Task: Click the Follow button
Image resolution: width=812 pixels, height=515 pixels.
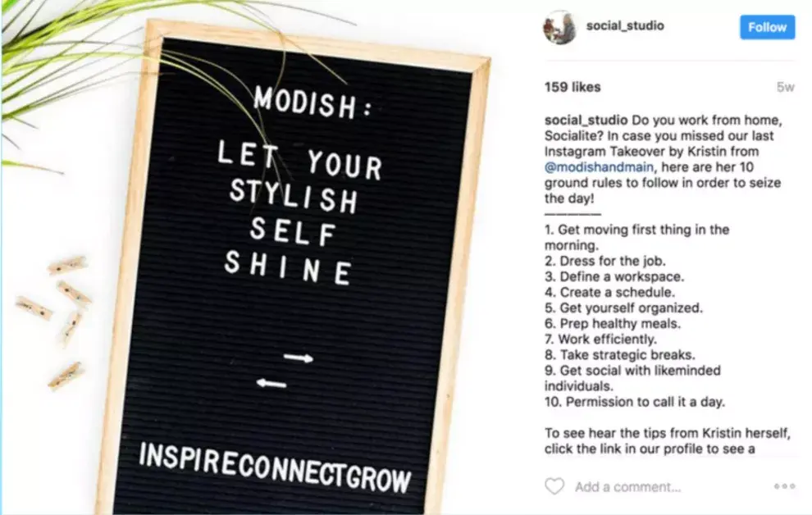Action: pos(767,27)
